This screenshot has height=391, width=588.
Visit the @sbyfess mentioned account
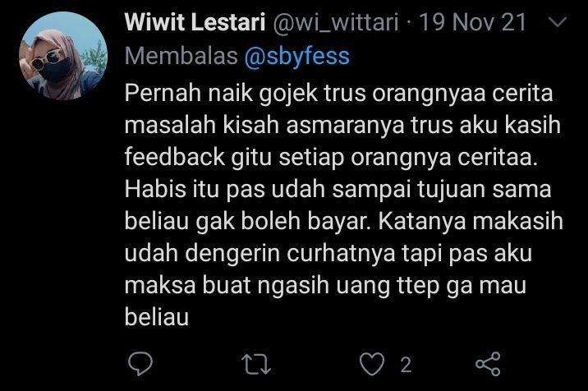[x=297, y=57]
